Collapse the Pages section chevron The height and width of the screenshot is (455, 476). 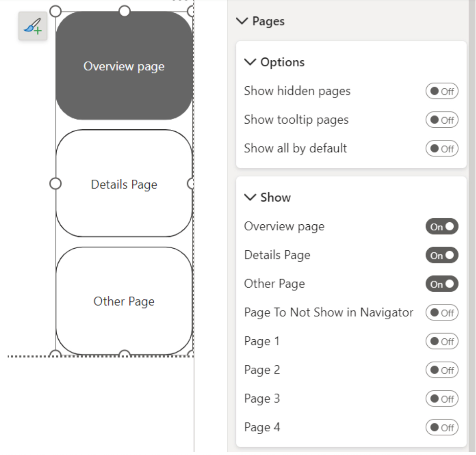[x=242, y=21]
